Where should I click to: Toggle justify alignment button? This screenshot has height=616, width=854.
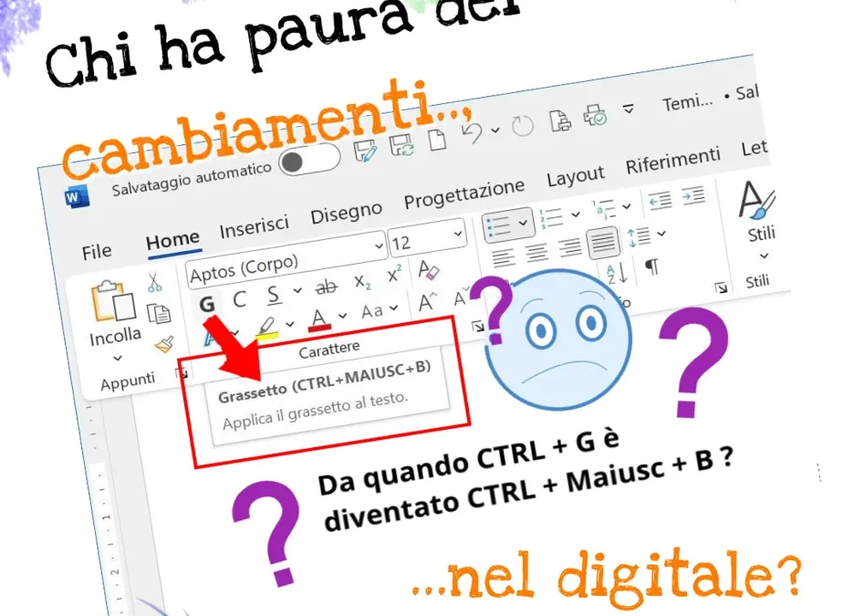(x=603, y=243)
